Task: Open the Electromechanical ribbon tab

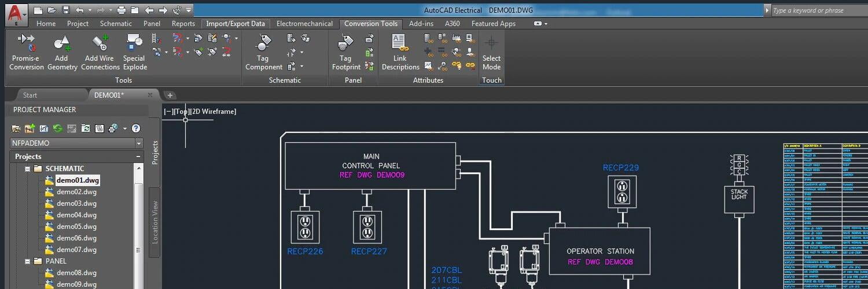Action: tap(304, 24)
